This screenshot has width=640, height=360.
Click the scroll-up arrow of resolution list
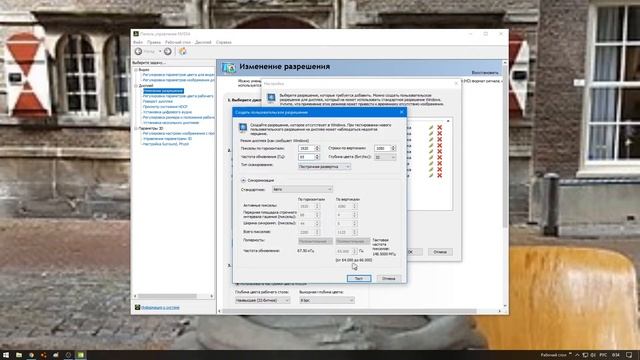click(x=448, y=121)
